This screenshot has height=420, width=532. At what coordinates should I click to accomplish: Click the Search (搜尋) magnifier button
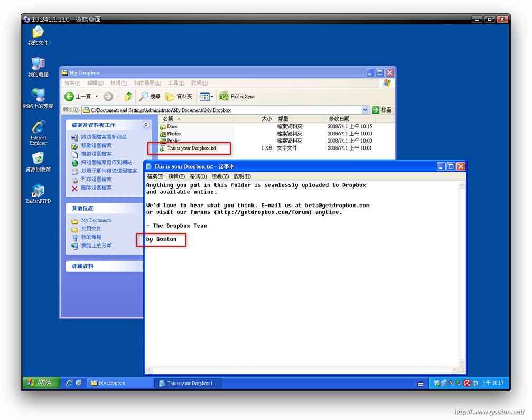[149, 96]
